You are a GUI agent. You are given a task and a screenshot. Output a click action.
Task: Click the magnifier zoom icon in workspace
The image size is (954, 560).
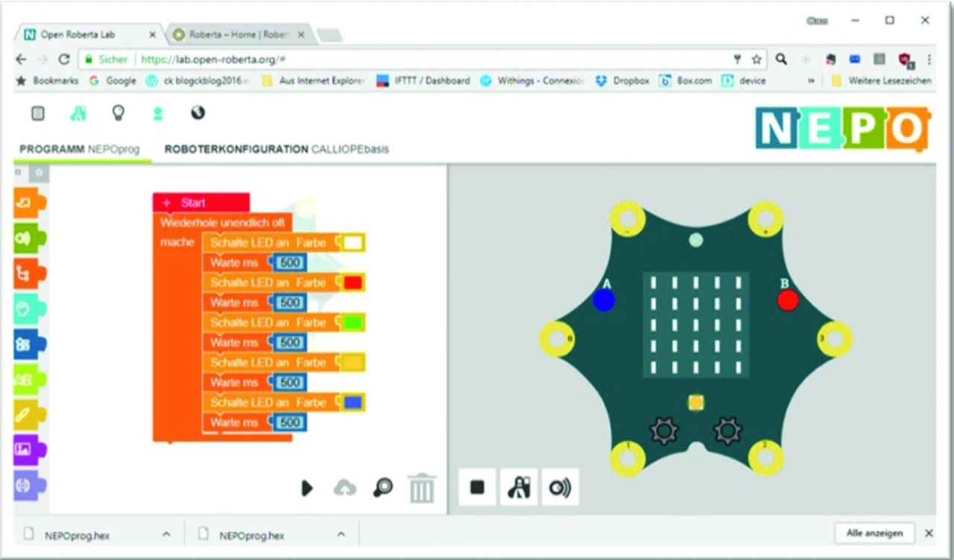tap(382, 488)
